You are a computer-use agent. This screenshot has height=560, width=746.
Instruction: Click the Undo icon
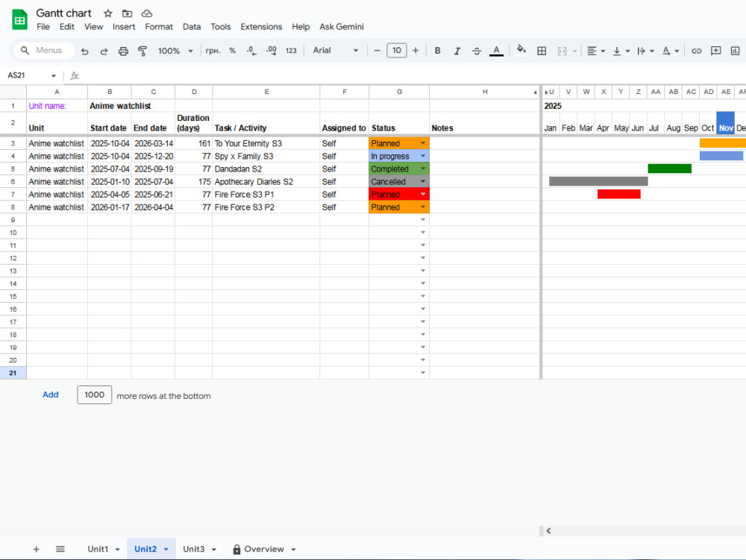pyautogui.click(x=85, y=51)
